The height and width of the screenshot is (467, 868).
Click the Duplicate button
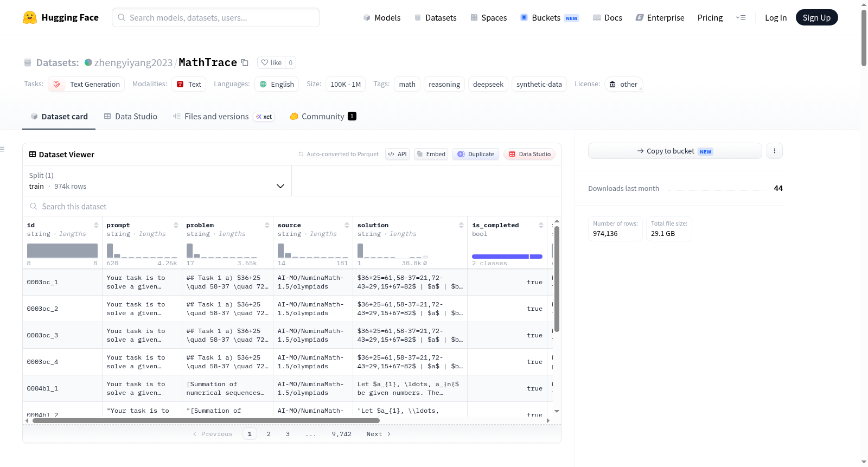coord(476,154)
